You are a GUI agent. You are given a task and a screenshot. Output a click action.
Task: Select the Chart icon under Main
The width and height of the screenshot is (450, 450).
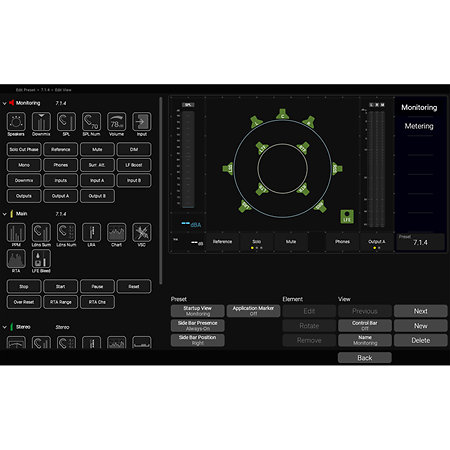(x=116, y=232)
